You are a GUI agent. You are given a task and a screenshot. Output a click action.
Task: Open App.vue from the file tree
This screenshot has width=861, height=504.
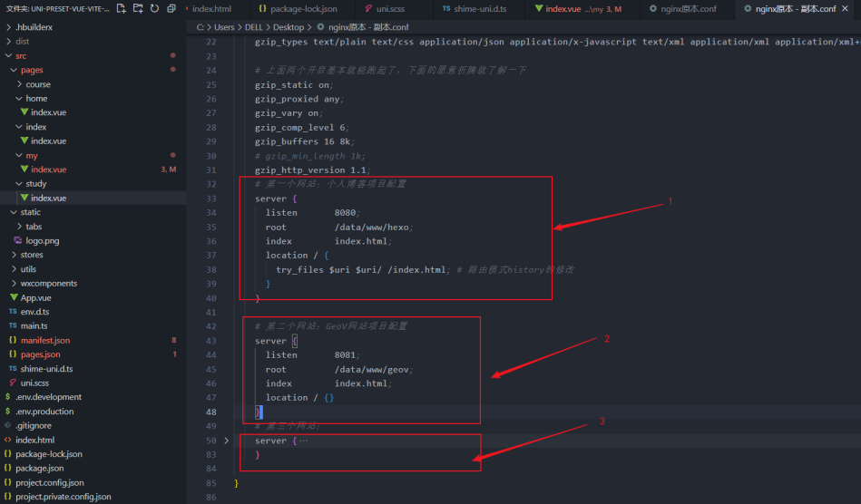36,297
